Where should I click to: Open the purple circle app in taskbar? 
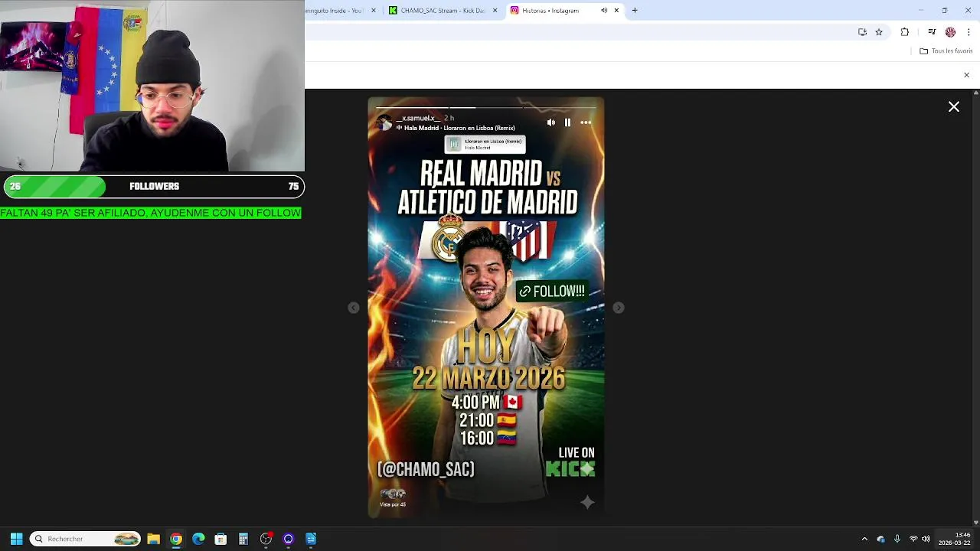tap(289, 539)
